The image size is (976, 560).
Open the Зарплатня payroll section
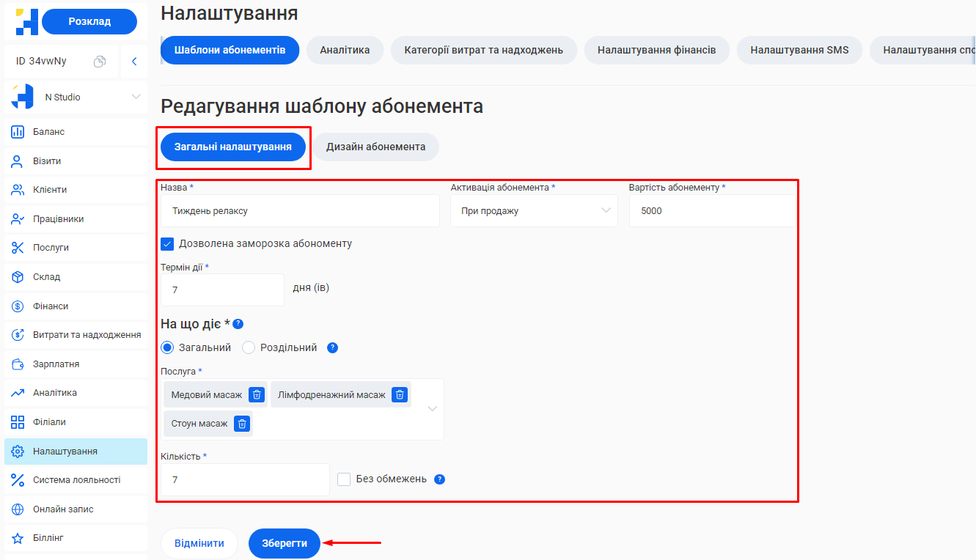(x=59, y=364)
